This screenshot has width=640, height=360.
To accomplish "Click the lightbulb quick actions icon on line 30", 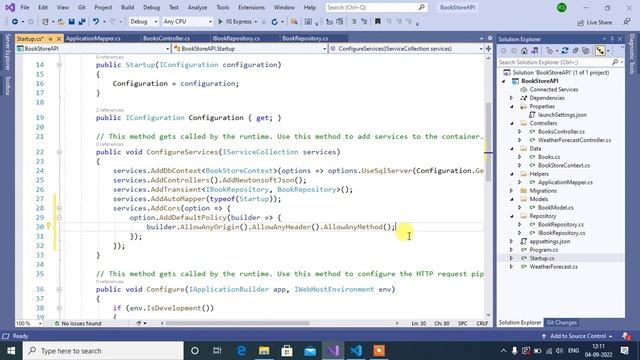I will [x=49, y=226].
